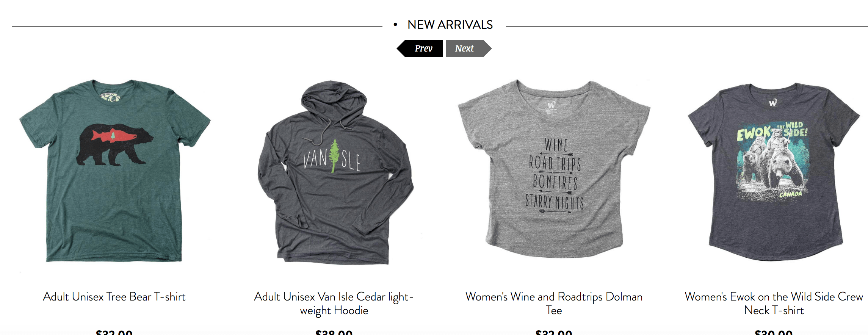Open Women's Ewok on the Wild Side link

point(774,303)
